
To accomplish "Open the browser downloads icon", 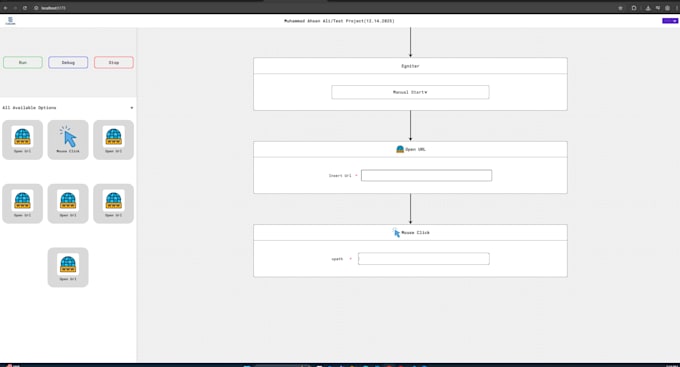I will (648, 8).
